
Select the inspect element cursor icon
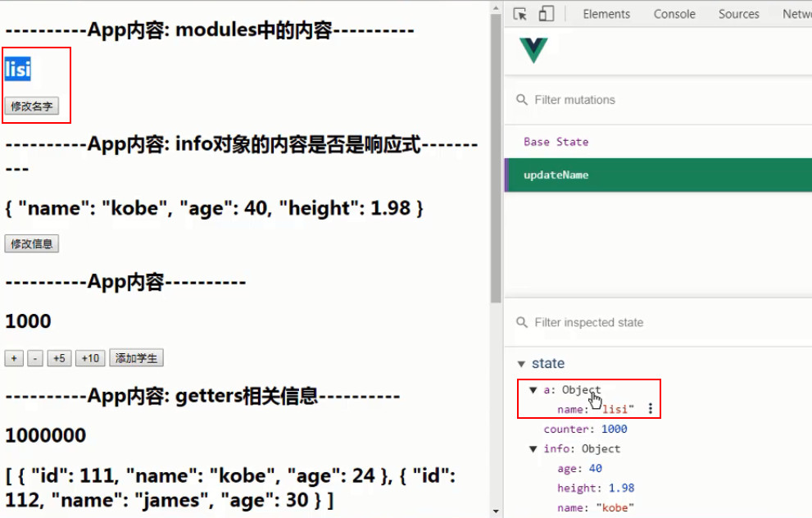pos(520,14)
